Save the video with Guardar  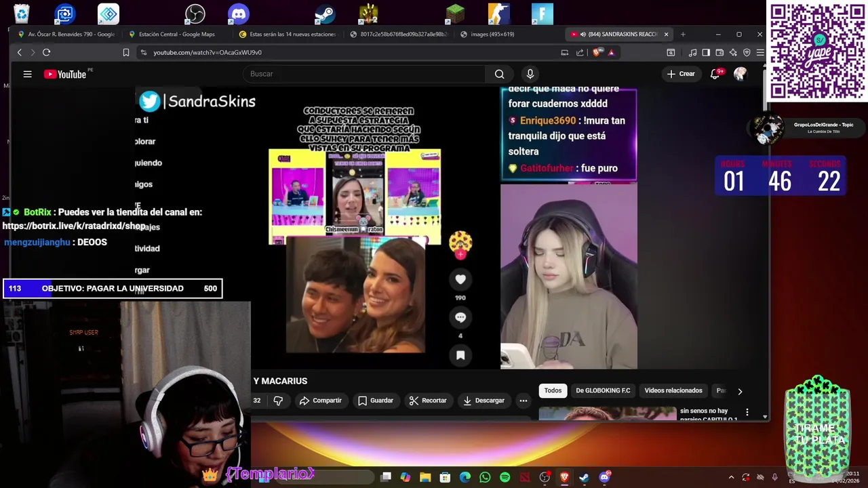point(376,401)
